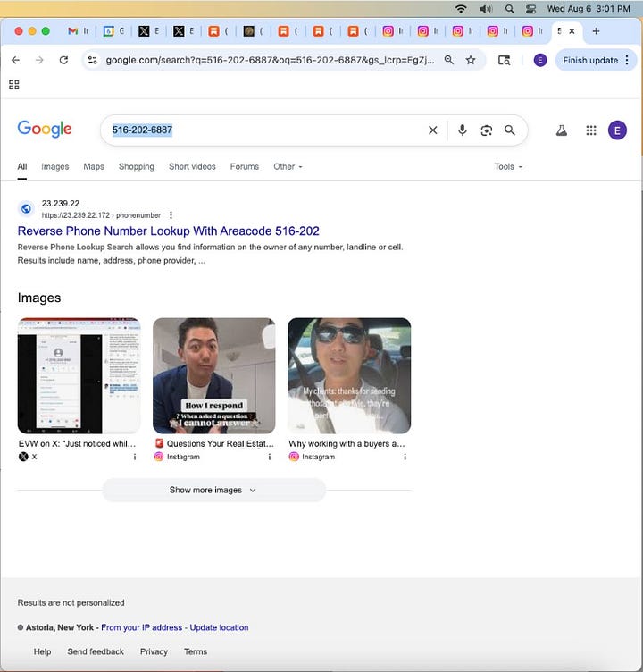This screenshot has width=643, height=672.
Task: Clear the search query with X
Action: pos(433,130)
